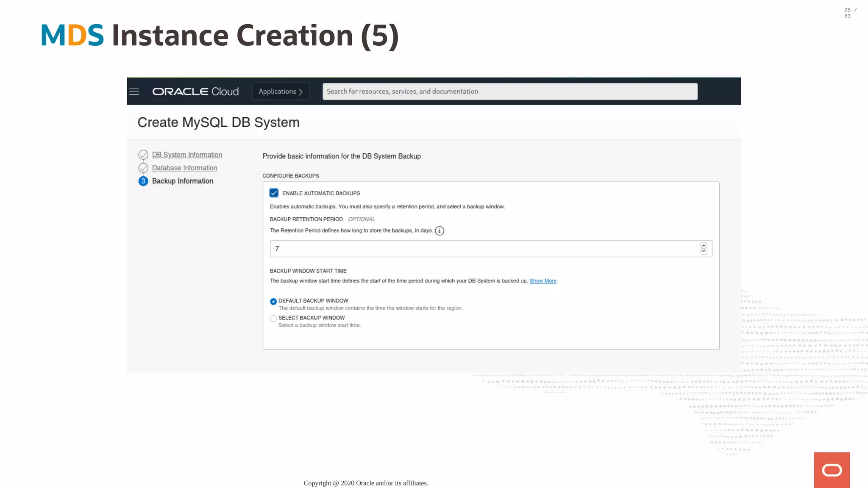Image resolution: width=868 pixels, height=488 pixels.
Task: Go to Database Information step
Action: coord(184,168)
